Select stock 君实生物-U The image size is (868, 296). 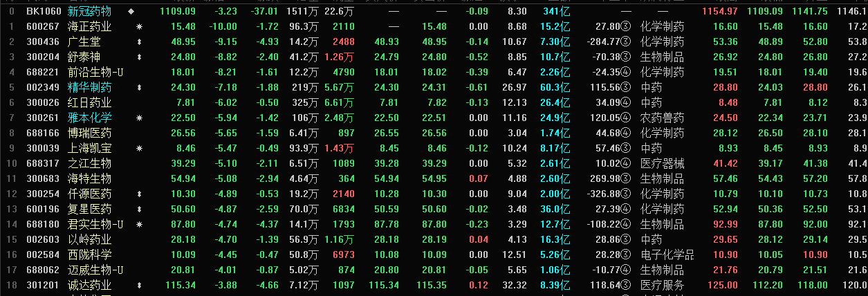[x=95, y=224]
